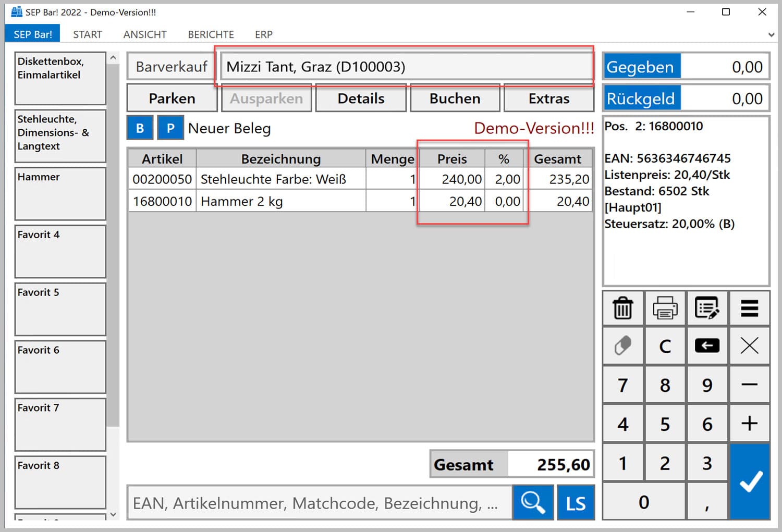
Task: Click the discount cell 2,00
Action: coord(504,179)
